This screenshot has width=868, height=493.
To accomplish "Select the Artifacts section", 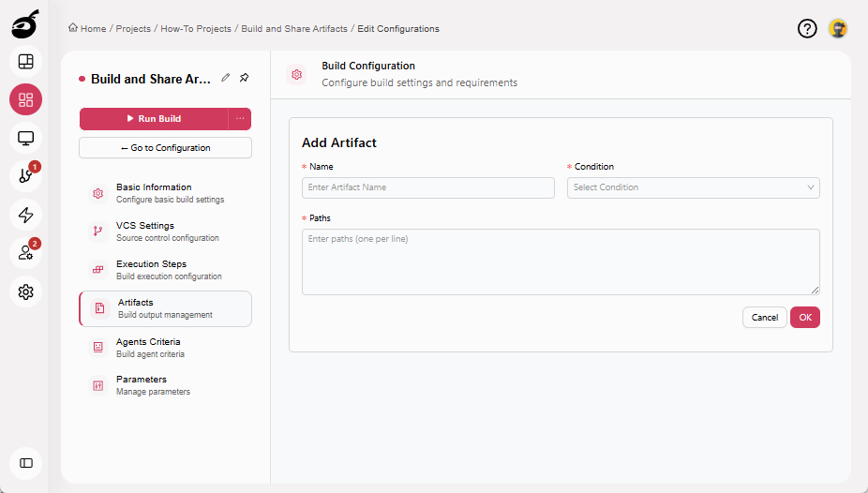I will [x=166, y=308].
